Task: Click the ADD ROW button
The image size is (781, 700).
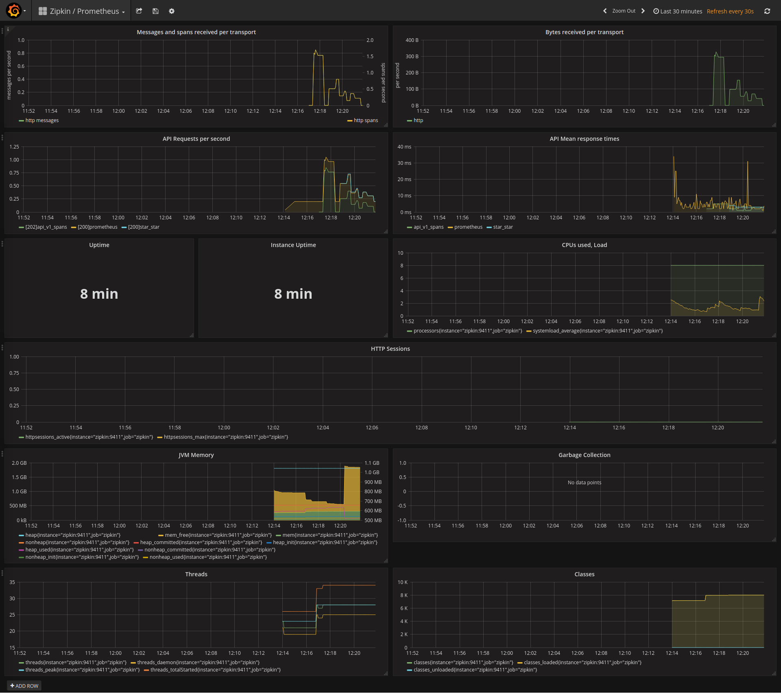Action: click(x=24, y=686)
